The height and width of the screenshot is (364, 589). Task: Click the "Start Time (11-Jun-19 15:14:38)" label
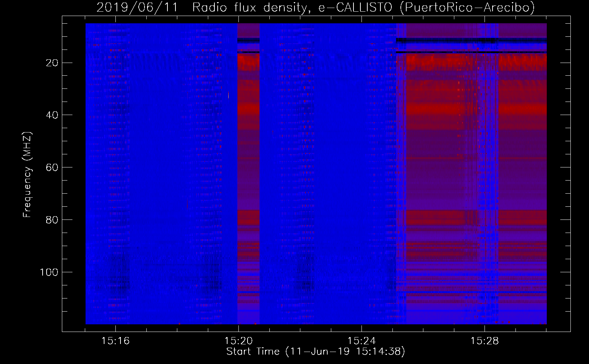point(316,352)
